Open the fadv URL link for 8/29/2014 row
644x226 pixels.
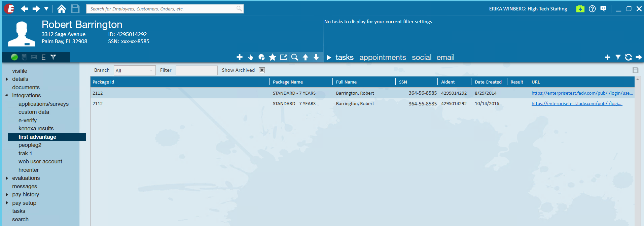point(582,93)
